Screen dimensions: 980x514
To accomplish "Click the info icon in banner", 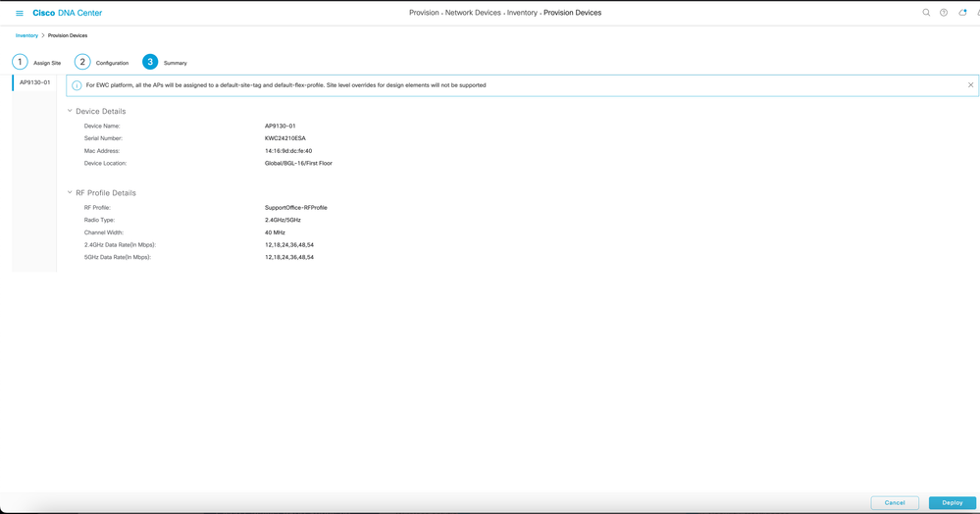I will tap(77, 85).
